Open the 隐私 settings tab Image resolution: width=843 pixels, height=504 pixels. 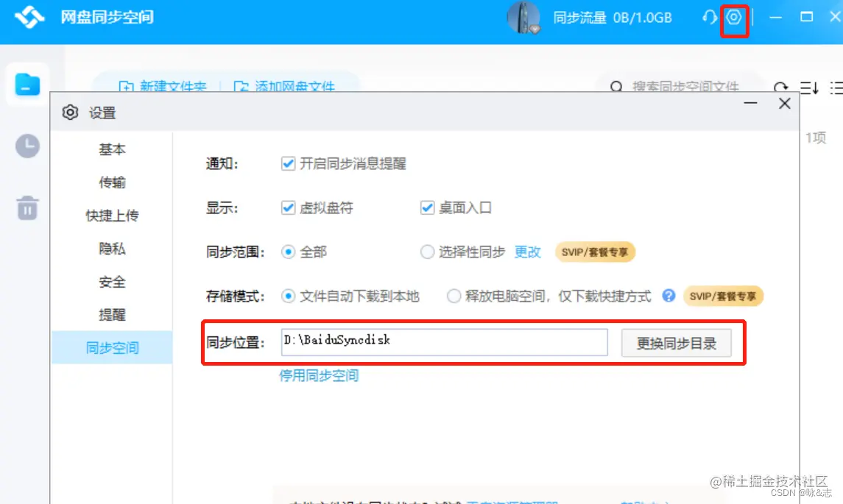coord(112,249)
